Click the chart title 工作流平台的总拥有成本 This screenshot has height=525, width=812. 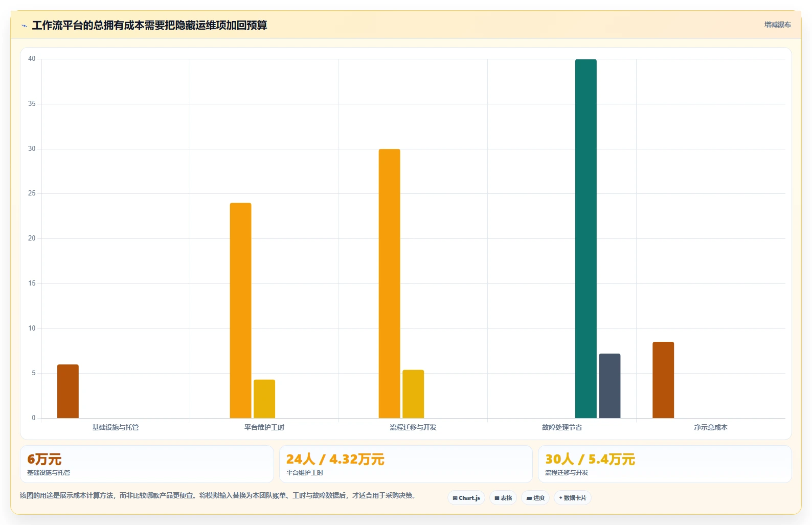tap(149, 26)
